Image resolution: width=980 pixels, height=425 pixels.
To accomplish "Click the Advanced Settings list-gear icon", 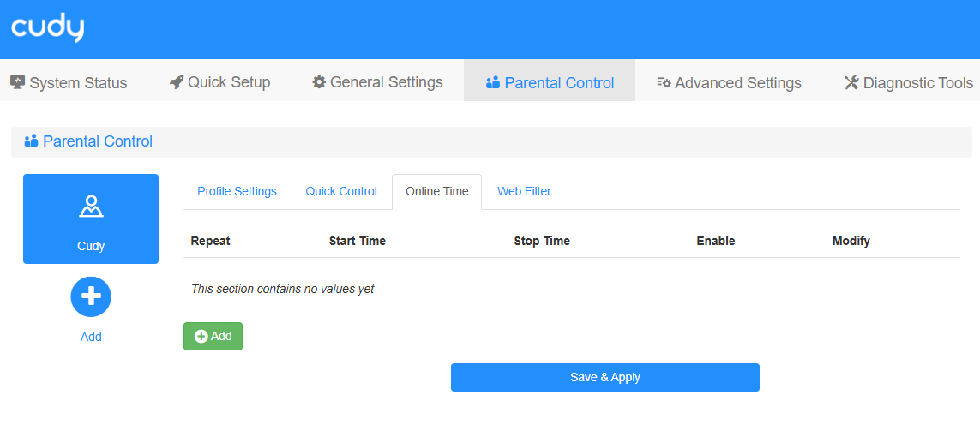I will pos(664,82).
